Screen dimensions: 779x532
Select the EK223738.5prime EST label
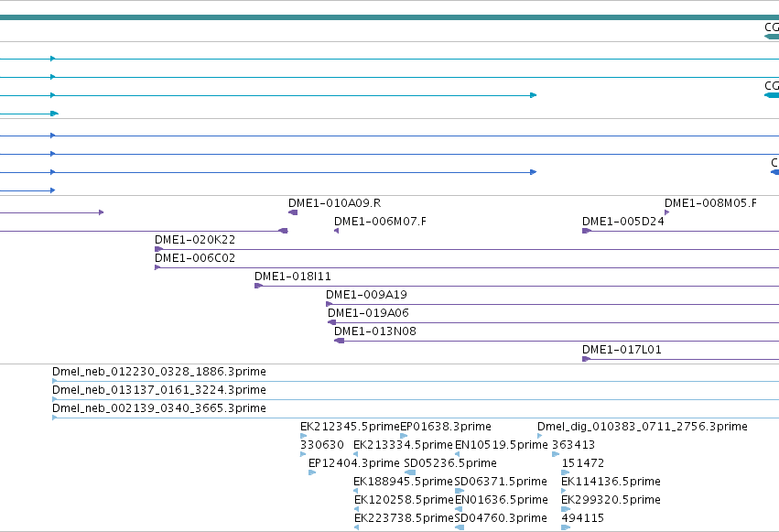coord(404,519)
